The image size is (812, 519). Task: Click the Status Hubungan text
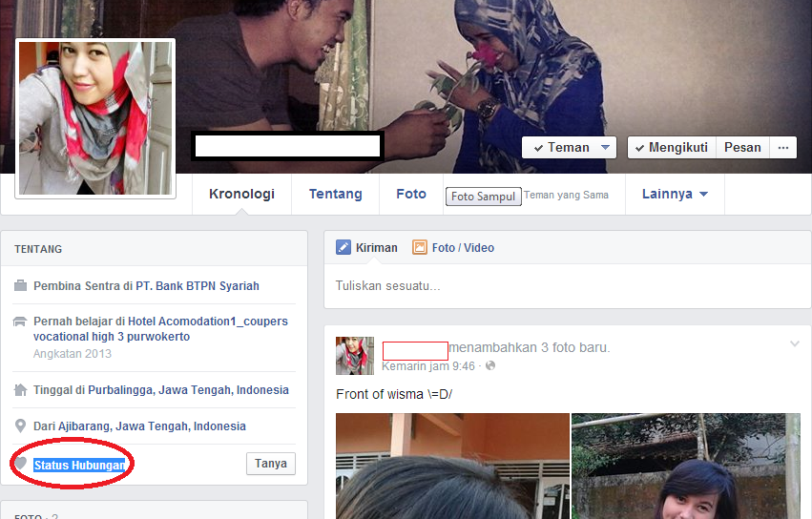[x=79, y=466]
